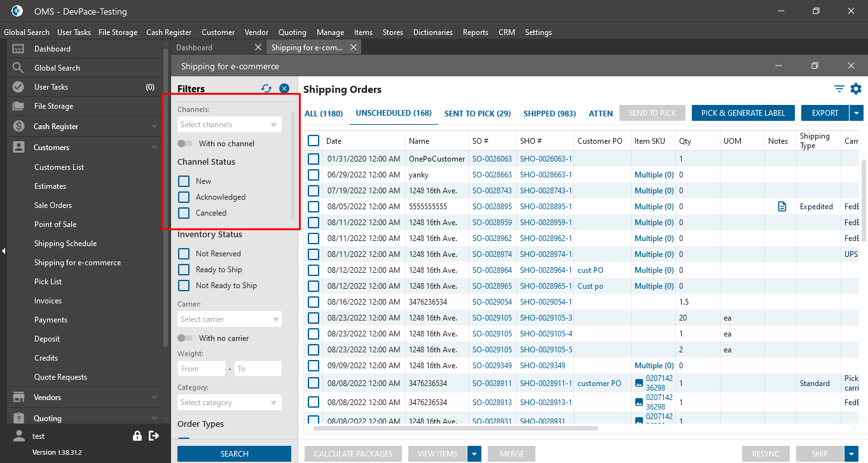Expand the Export button dropdown arrow

tap(857, 113)
